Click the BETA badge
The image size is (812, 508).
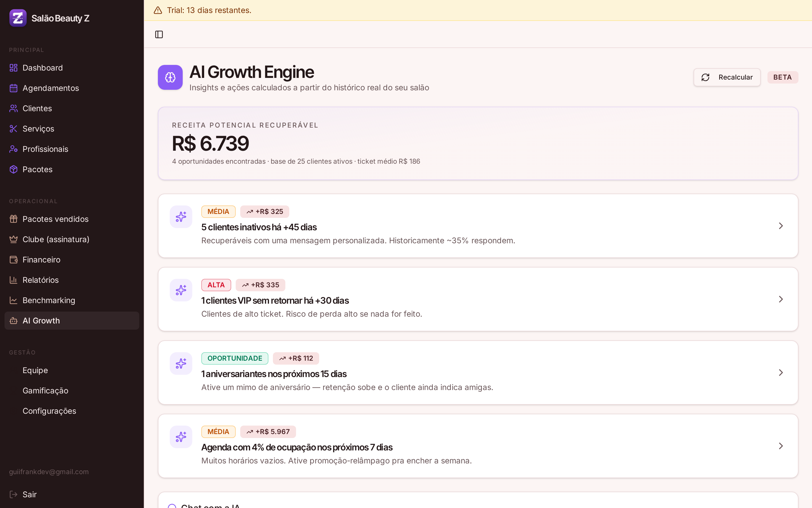pyautogui.click(x=782, y=77)
